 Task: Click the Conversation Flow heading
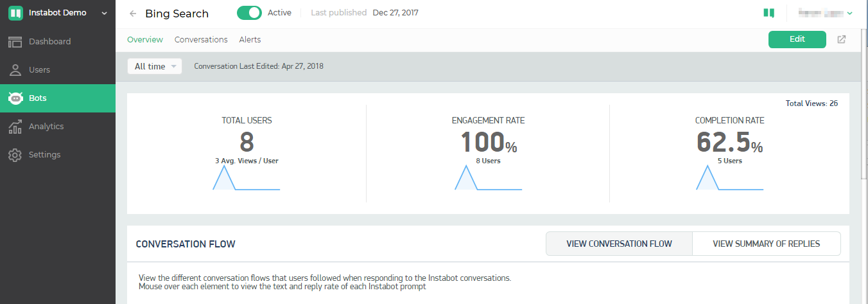[186, 244]
